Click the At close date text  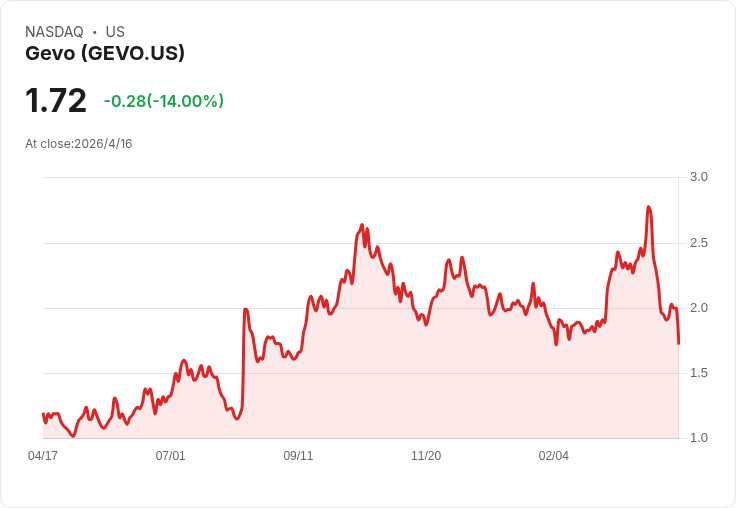(x=79, y=144)
